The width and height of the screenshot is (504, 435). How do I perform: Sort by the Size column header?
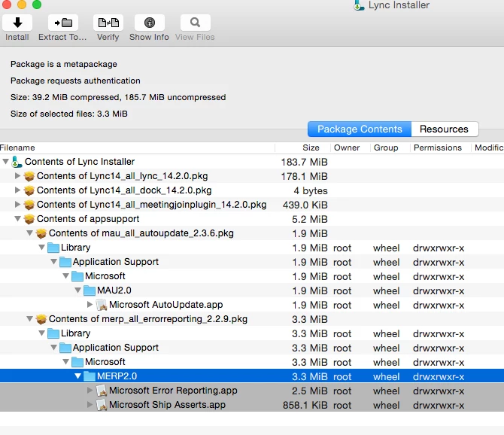303,148
